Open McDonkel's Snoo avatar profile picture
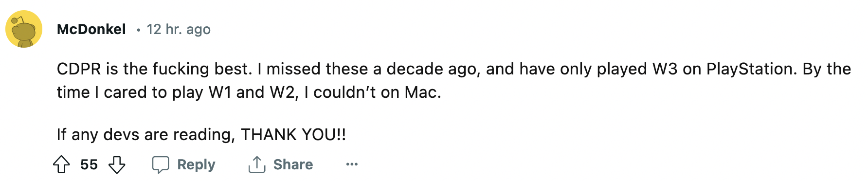The width and height of the screenshot is (868, 181). (x=24, y=29)
